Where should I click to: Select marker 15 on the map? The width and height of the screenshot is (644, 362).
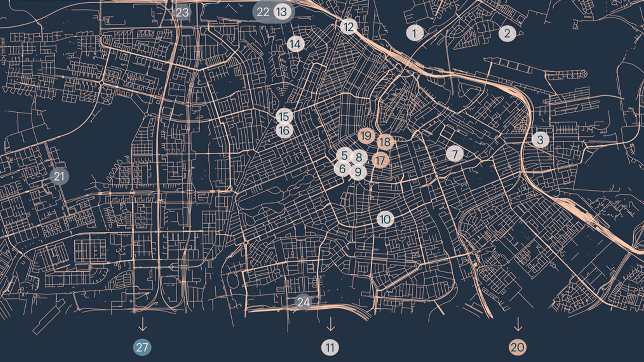pyautogui.click(x=284, y=117)
